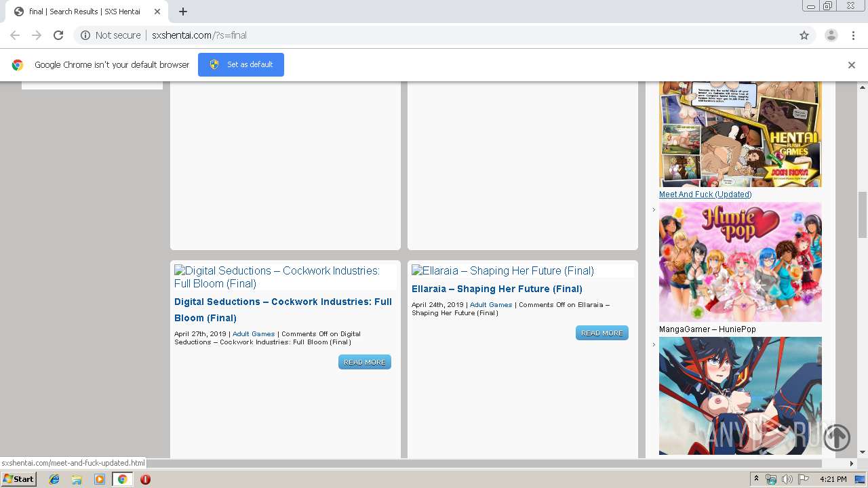The width and height of the screenshot is (868, 488).
Task: Click READ MORE on Ellaraia post
Action: point(602,333)
